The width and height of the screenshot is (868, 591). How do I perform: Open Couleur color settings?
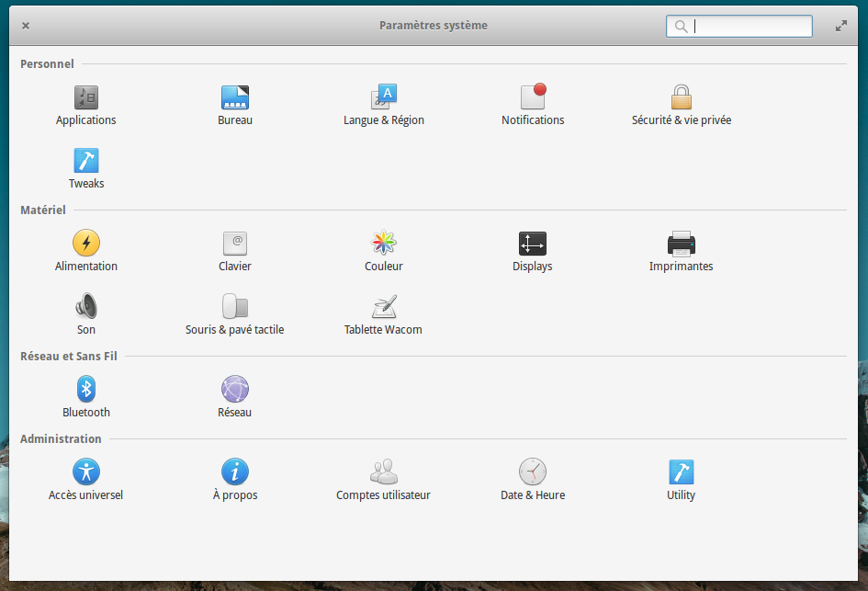click(384, 244)
